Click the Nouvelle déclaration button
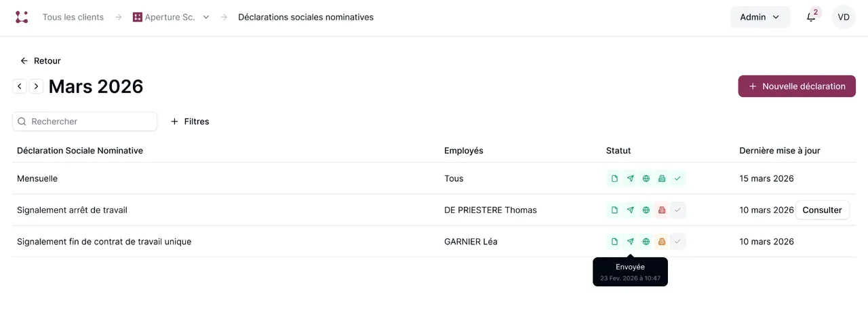This screenshot has width=868, height=319. (797, 86)
